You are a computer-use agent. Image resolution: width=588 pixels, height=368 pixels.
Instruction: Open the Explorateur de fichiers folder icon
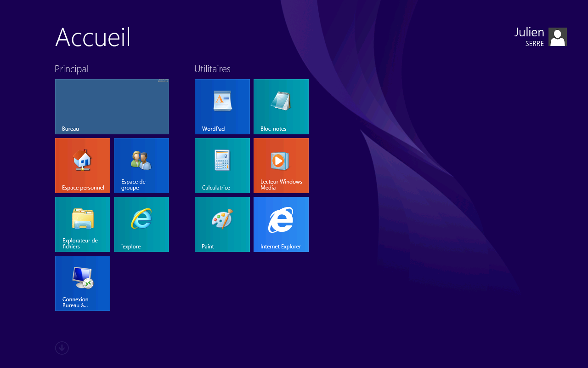point(83,218)
